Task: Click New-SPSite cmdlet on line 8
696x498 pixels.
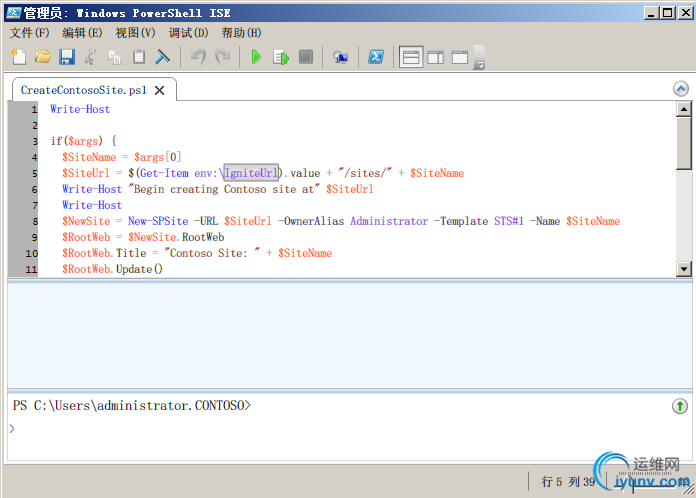Action: [158, 221]
